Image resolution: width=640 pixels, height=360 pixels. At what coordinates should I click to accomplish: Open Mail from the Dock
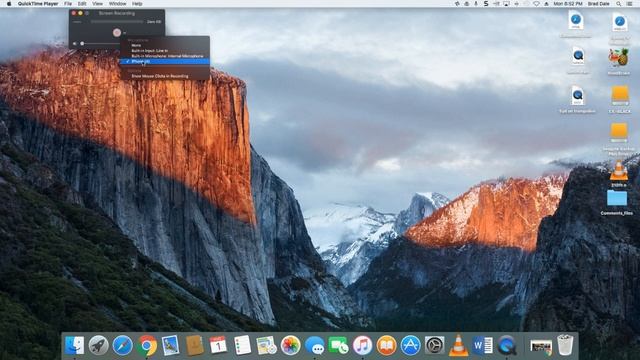(x=170, y=345)
